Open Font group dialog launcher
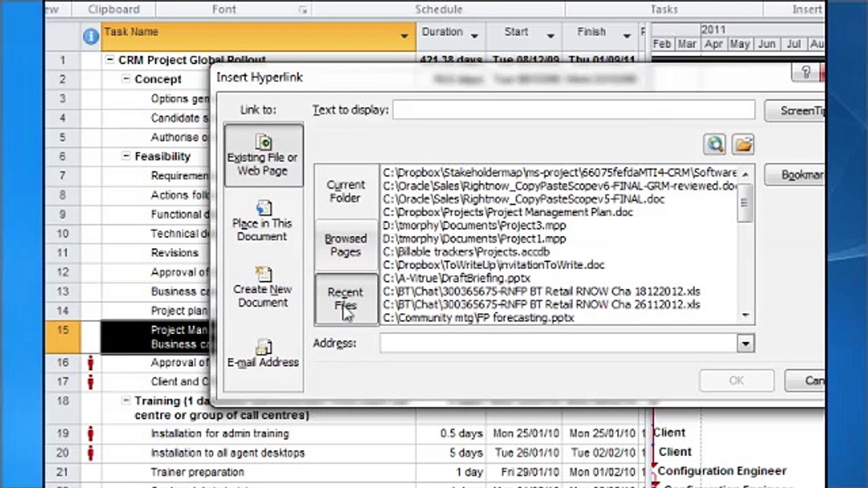868x488 pixels. [x=303, y=10]
